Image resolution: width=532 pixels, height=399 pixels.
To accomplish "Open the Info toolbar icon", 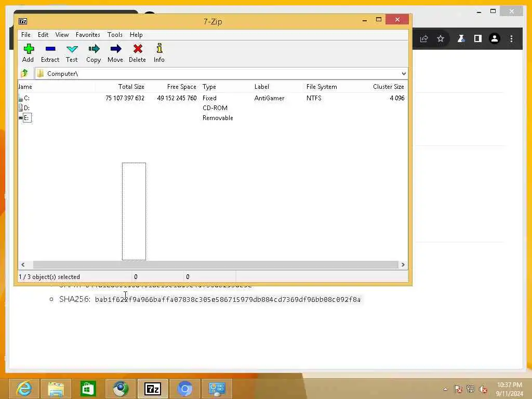I will (x=159, y=53).
